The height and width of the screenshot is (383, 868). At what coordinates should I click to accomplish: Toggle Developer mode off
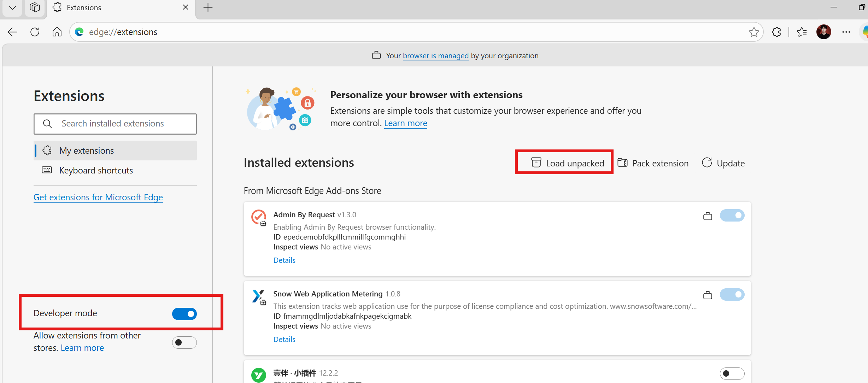[184, 314]
